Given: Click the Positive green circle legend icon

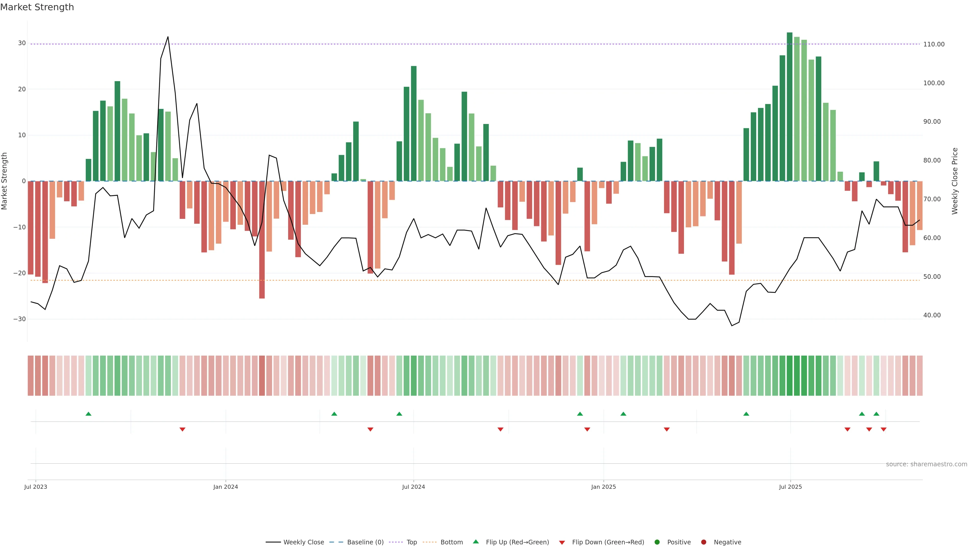Looking at the screenshot, I should point(657,542).
